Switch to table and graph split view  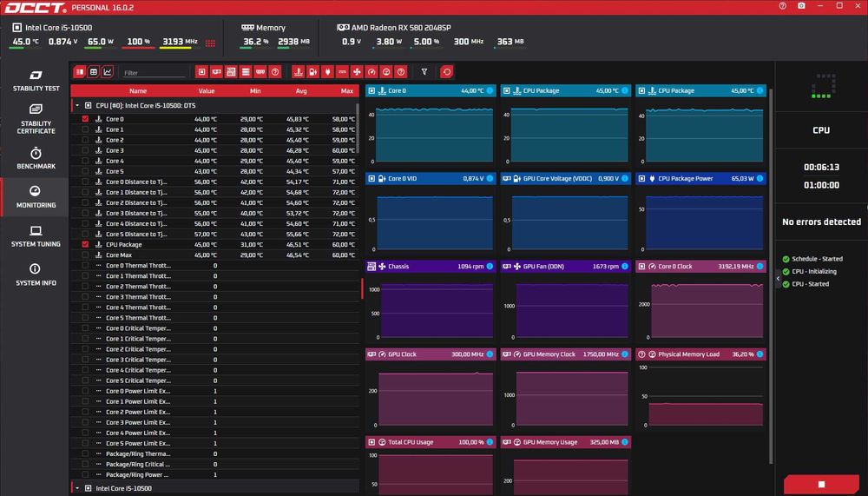(80, 72)
